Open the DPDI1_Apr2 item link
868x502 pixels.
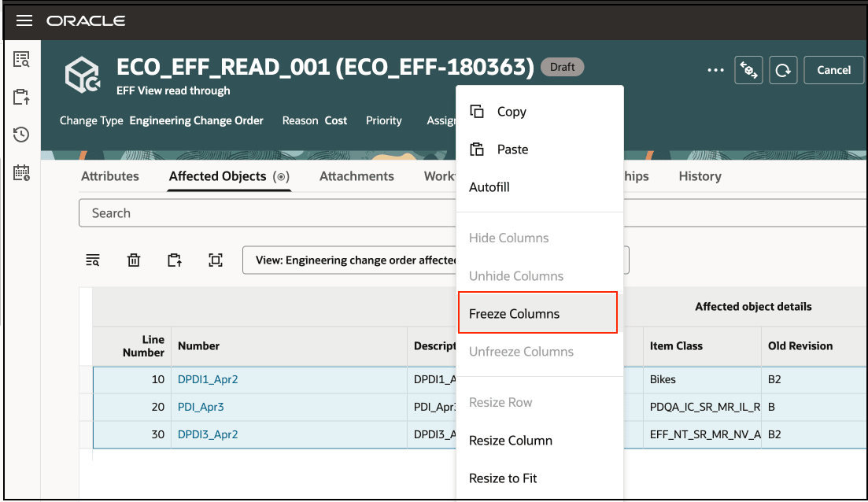coord(208,380)
